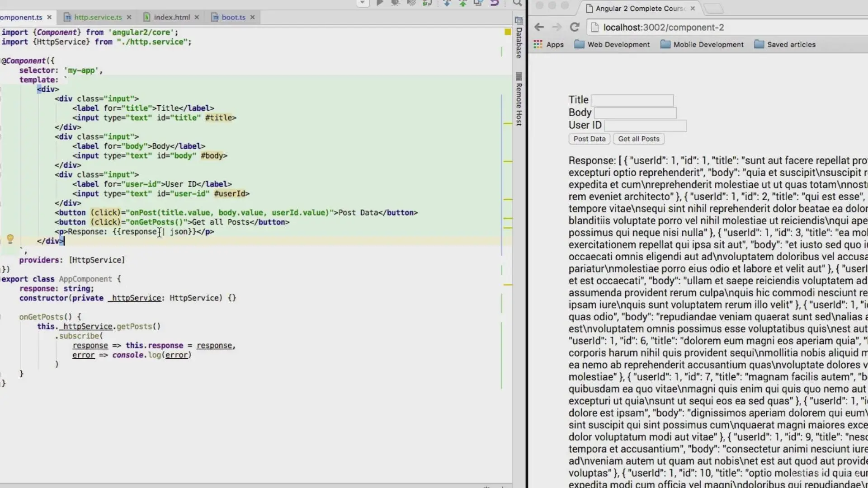Click the Body text input in the browser
The width and height of the screenshot is (868, 488).
(x=635, y=113)
